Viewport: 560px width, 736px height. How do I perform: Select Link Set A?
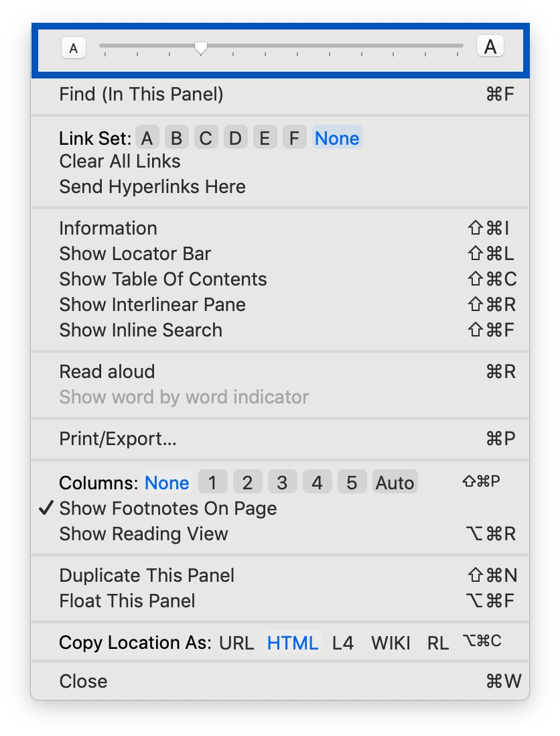pyautogui.click(x=147, y=137)
